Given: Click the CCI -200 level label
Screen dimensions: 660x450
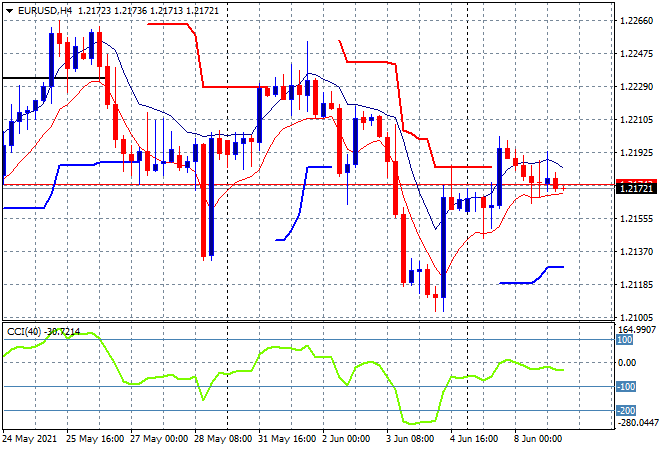Looking at the screenshot, I should pos(626,410).
